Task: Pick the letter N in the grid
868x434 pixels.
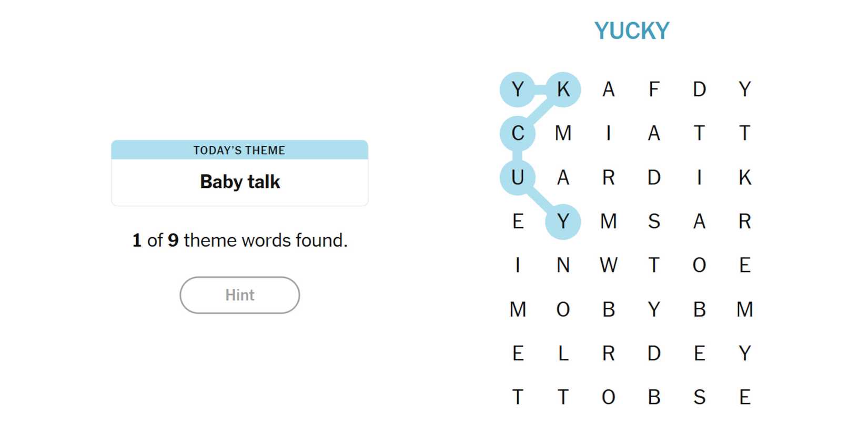Action: pos(563,265)
